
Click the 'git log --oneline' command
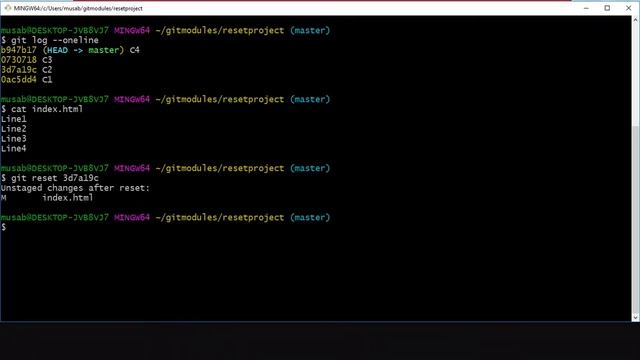click(55, 40)
